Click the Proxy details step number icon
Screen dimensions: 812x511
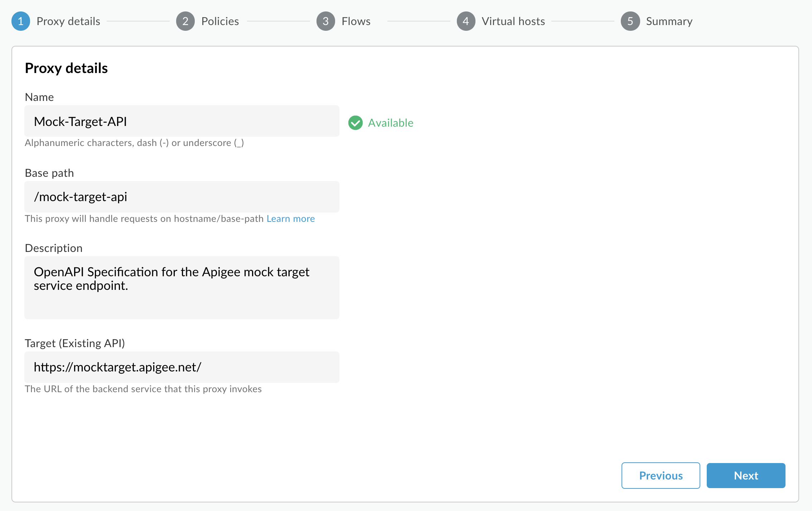[x=20, y=21]
